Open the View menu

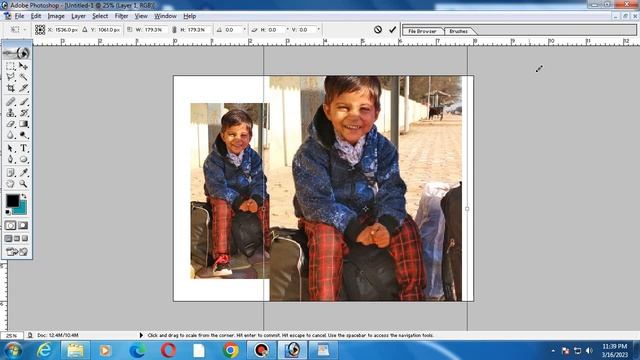point(141,16)
